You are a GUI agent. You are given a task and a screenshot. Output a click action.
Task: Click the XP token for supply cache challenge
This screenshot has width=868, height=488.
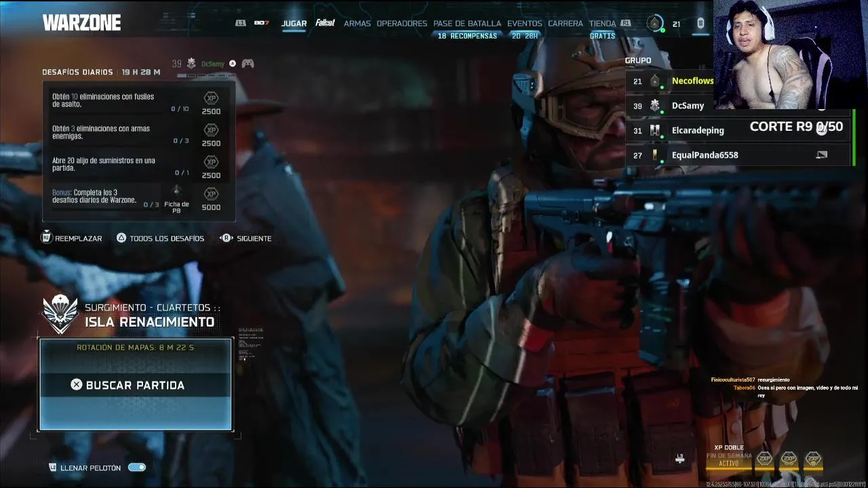(x=211, y=162)
